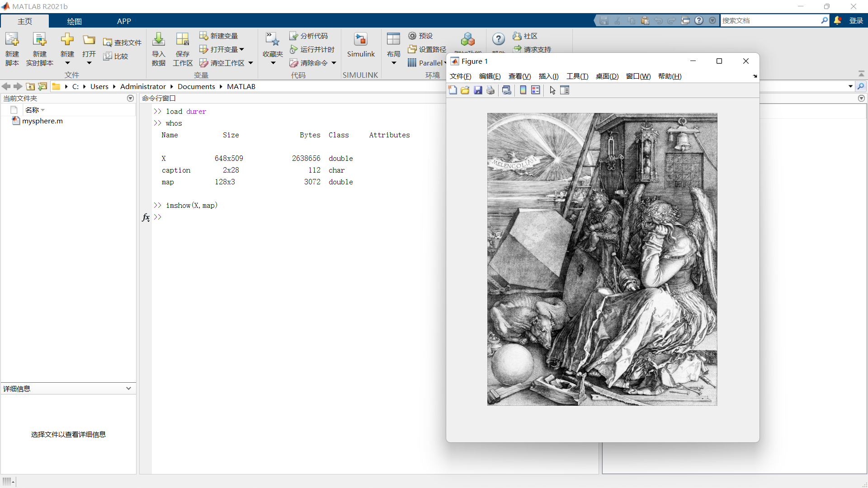This screenshot has height=488, width=868.
Task: Select the Home (主页) tab
Action: (25, 21)
